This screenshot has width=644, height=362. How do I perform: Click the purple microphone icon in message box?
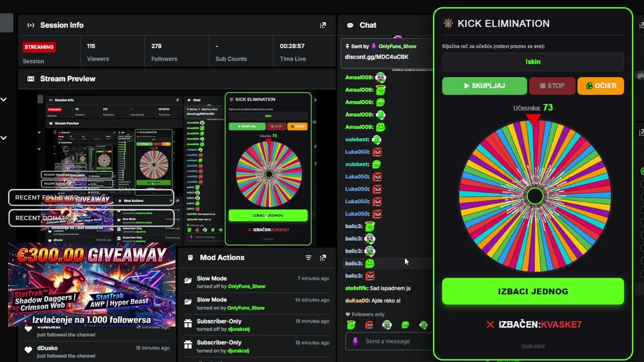pyautogui.click(x=355, y=341)
